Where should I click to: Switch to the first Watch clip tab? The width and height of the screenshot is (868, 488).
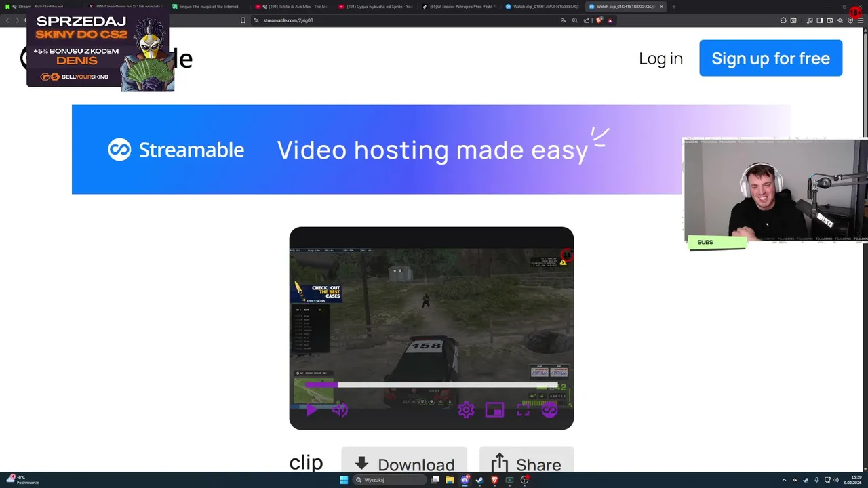point(542,7)
